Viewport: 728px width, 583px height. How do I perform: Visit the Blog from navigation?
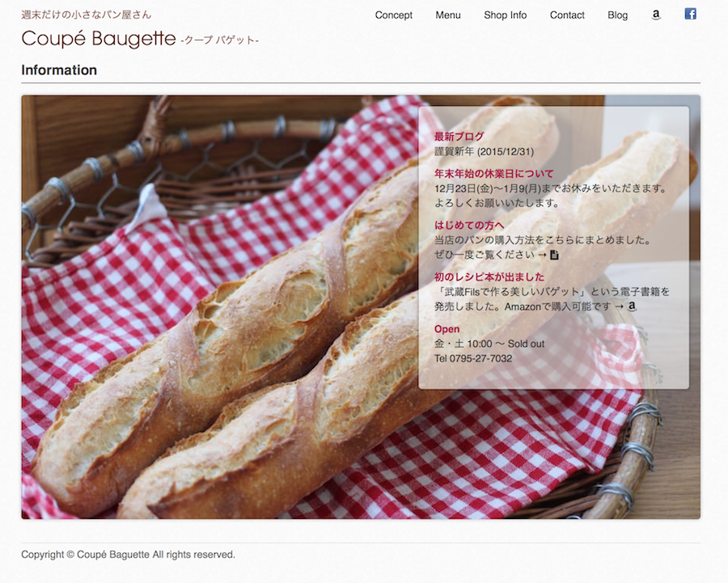(617, 15)
